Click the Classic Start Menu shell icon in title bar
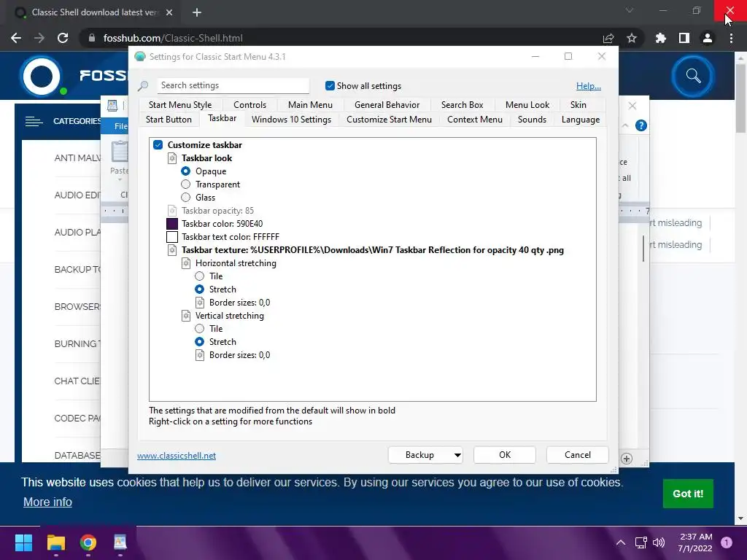 click(140, 57)
